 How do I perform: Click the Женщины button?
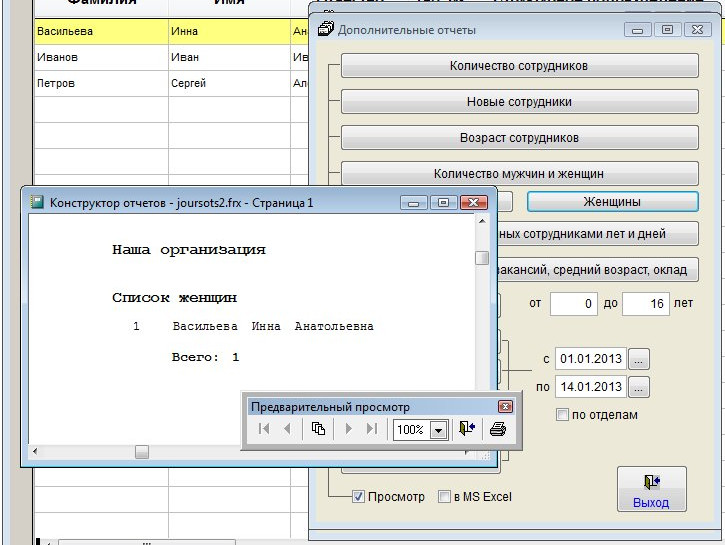click(612, 201)
